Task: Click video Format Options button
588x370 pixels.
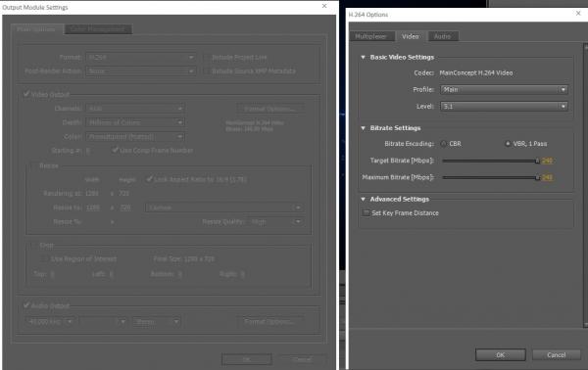Action: pos(269,109)
